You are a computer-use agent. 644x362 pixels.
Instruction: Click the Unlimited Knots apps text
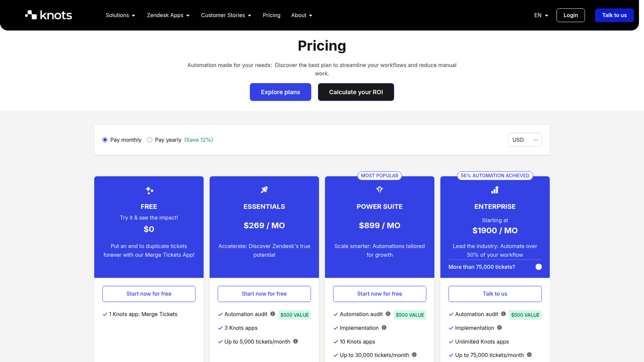point(482,342)
